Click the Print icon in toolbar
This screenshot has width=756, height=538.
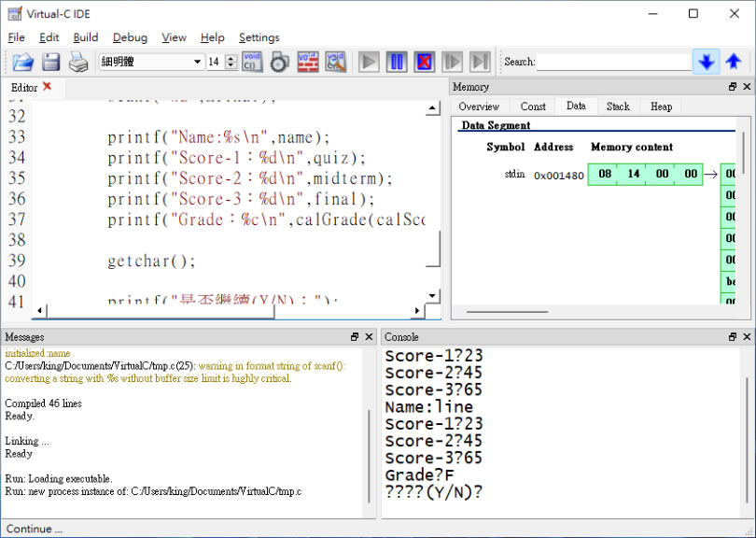pos(78,63)
